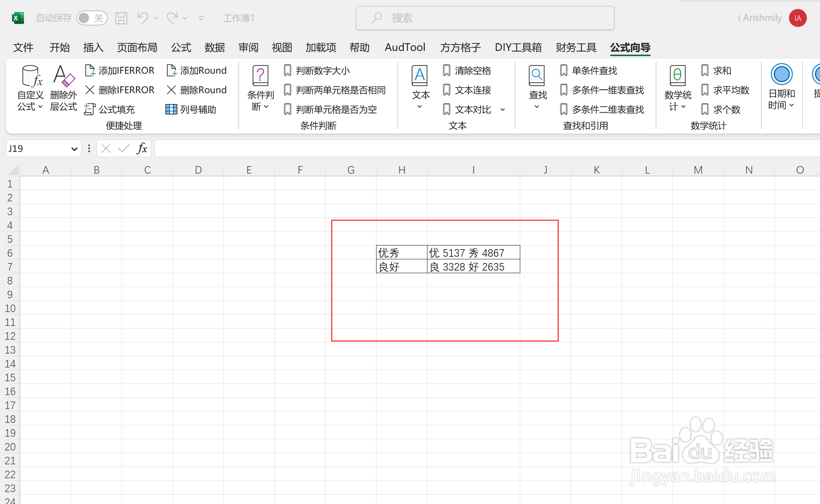820x504 pixels.
Task: Click 删除外层公式 icon
Action: pos(64,88)
